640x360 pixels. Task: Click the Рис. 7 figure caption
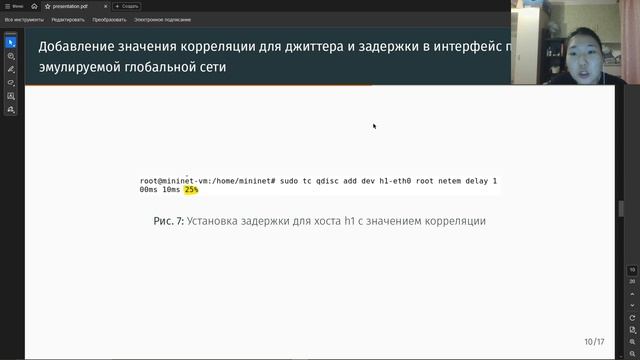[320, 221]
